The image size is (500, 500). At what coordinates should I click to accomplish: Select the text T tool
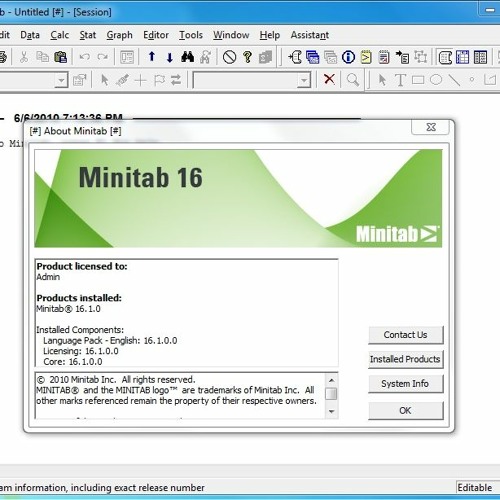pos(400,80)
